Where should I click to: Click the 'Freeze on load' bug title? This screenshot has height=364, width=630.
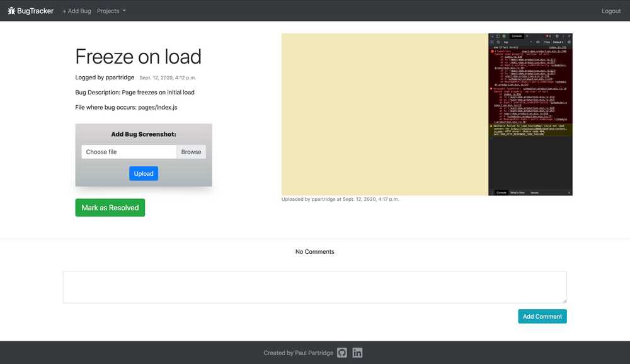click(138, 57)
